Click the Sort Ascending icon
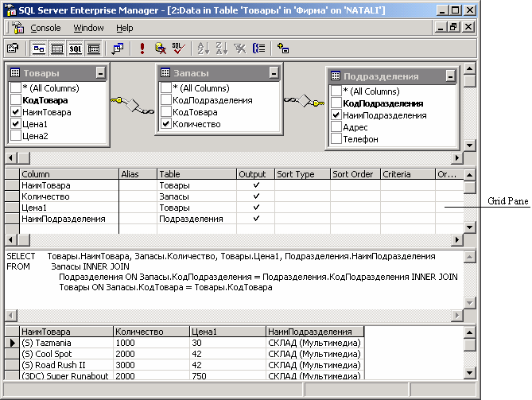532x400 pixels. 204,49
